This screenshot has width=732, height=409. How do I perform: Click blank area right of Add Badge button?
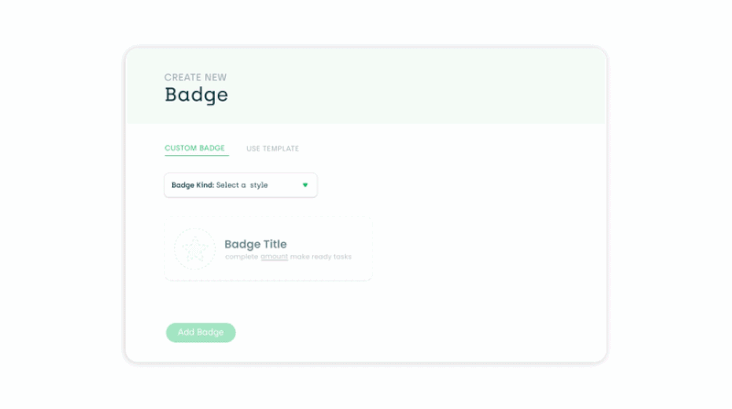pos(411,332)
